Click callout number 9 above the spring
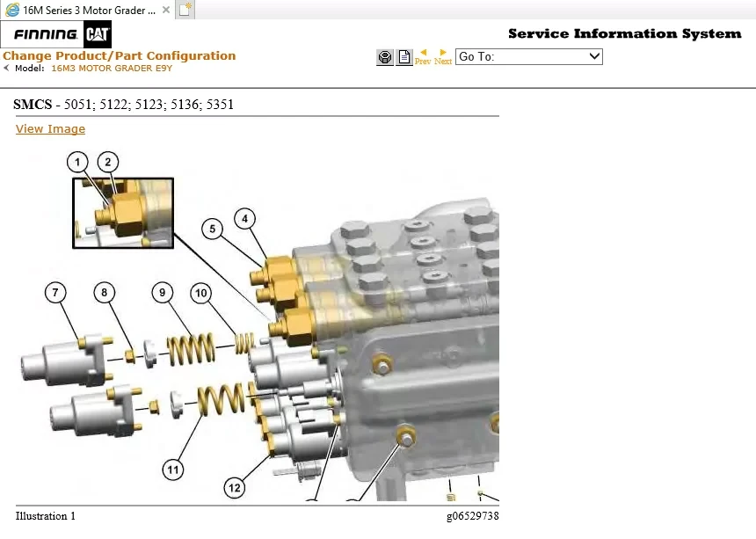Screen dimensions: 756x539 coord(163,292)
